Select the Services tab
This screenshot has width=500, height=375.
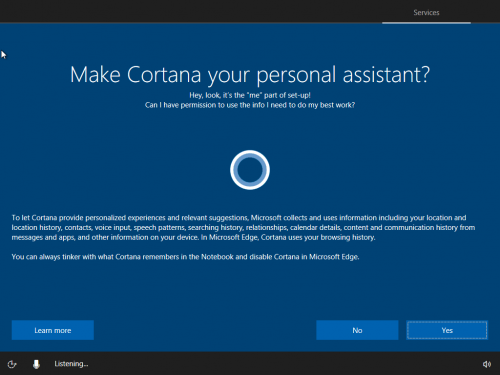pos(426,13)
